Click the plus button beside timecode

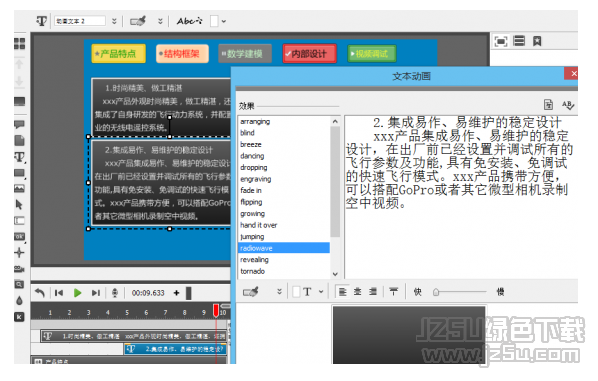click(176, 293)
